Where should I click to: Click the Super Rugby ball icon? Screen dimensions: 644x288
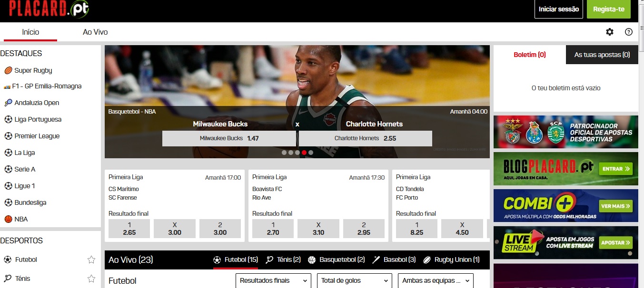(x=8, y=70)
